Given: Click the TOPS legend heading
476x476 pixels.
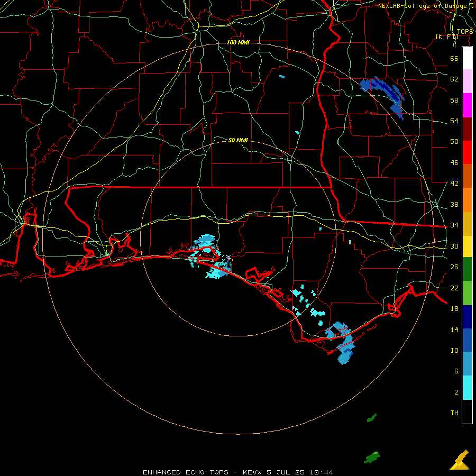Looking at the screenshot, I should point(465,32).
